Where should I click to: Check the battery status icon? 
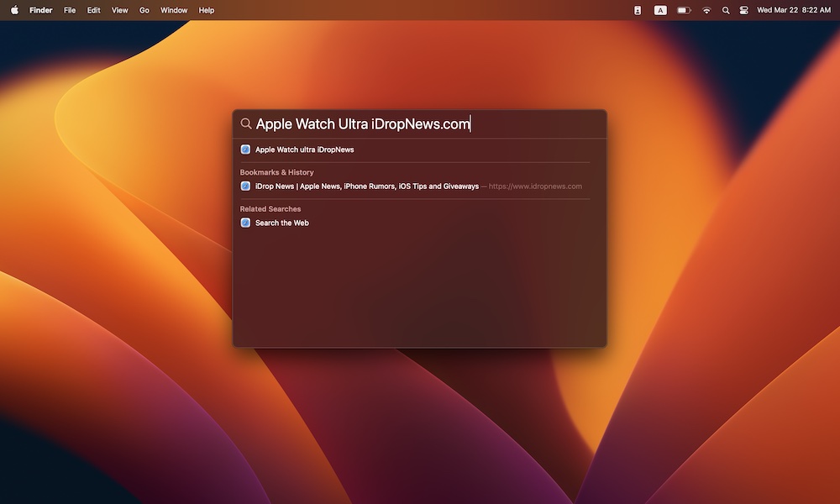point(684,10)
